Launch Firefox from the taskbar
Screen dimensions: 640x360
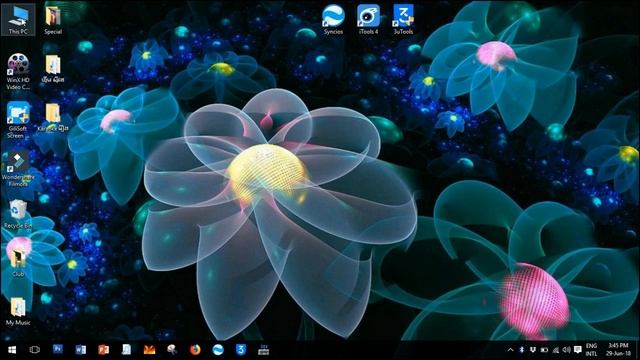click(195, 350)
